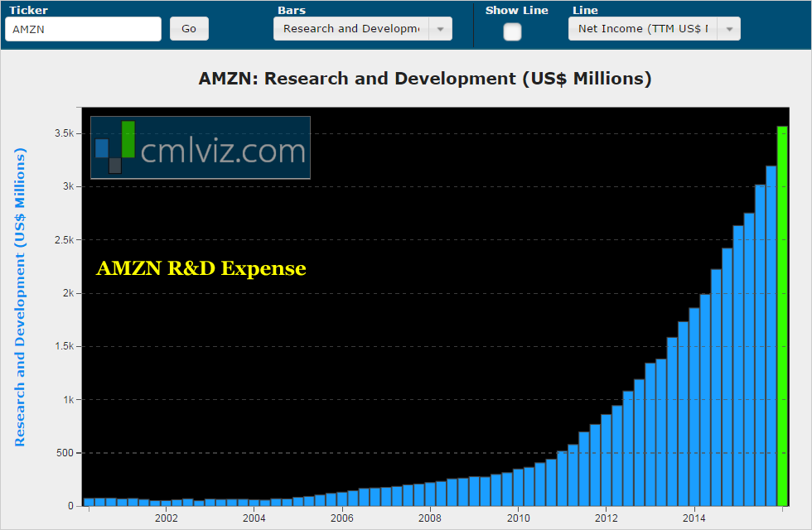Click the "Bars" label in the header
The height and width of the screenshot is (530, 812).
point(292,10)
